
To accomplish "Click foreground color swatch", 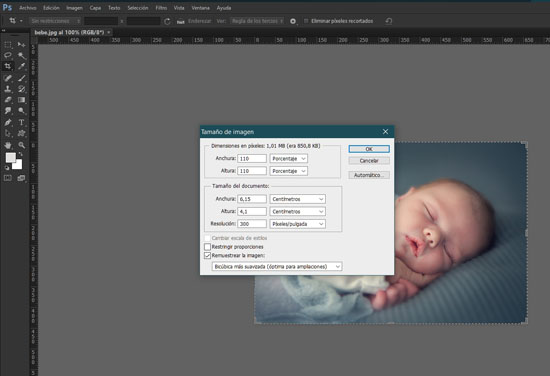I will 10,157.
